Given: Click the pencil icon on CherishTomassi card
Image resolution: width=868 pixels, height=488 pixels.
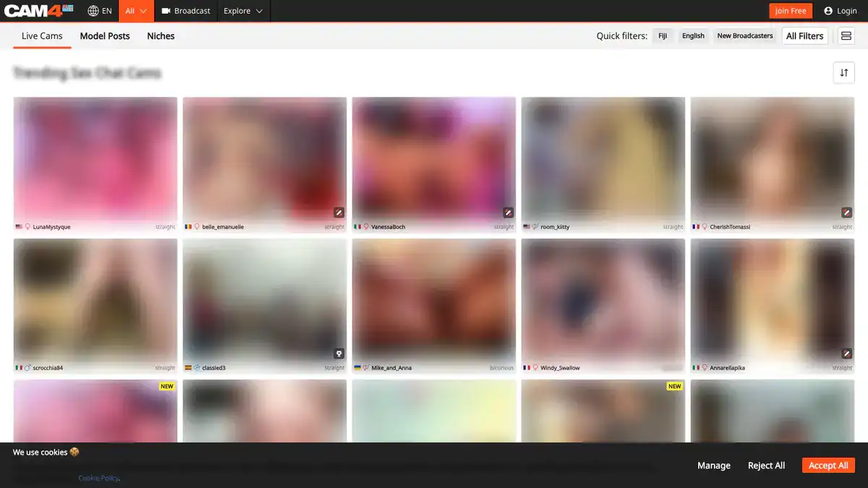Looking at the screenshot, I should [x=847, y=213].
